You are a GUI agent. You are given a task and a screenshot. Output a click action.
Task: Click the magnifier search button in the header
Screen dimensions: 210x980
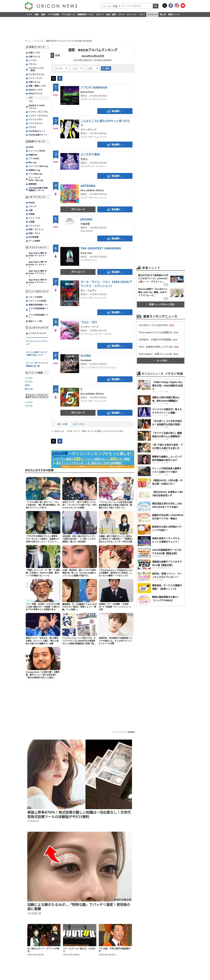156,6
